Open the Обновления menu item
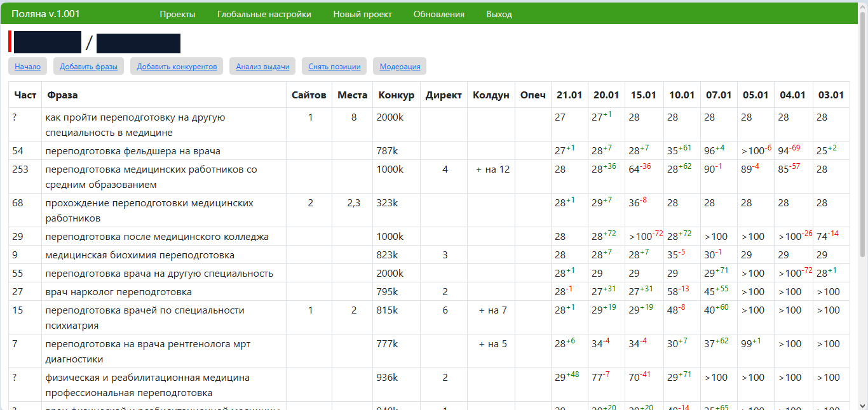 (438, 14)
